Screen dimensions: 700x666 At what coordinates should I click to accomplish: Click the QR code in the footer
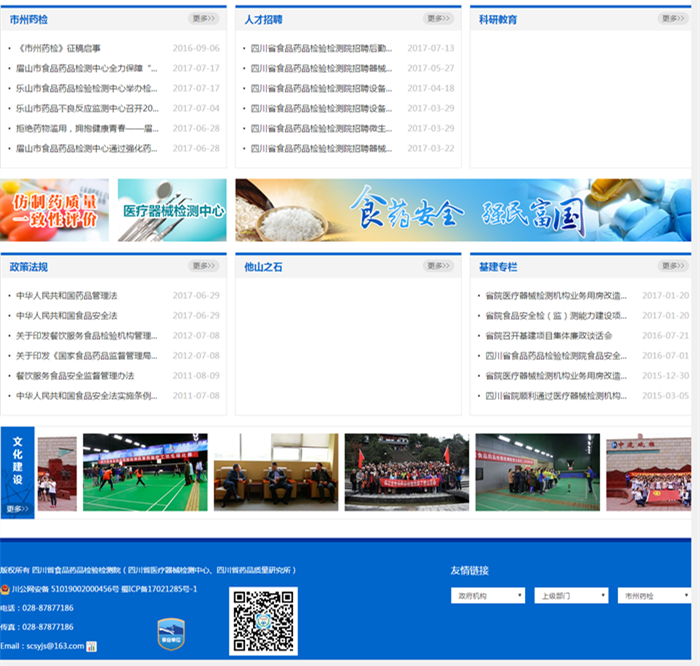point(264,620)
